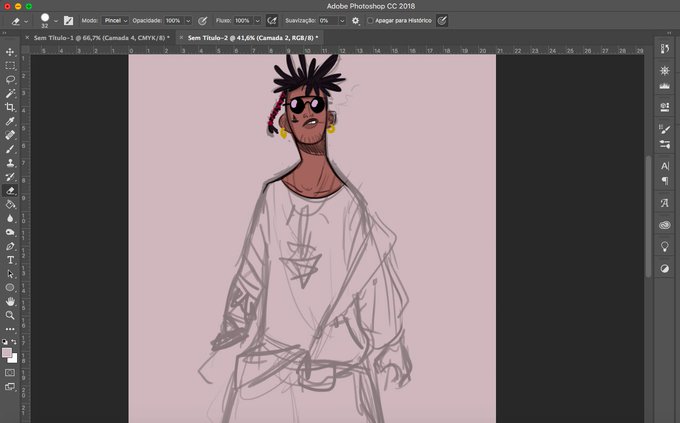This screenshot has height=423, width=680.
Task: Select the Eraser tool in toolbox
Action: (x=10, y=190)
